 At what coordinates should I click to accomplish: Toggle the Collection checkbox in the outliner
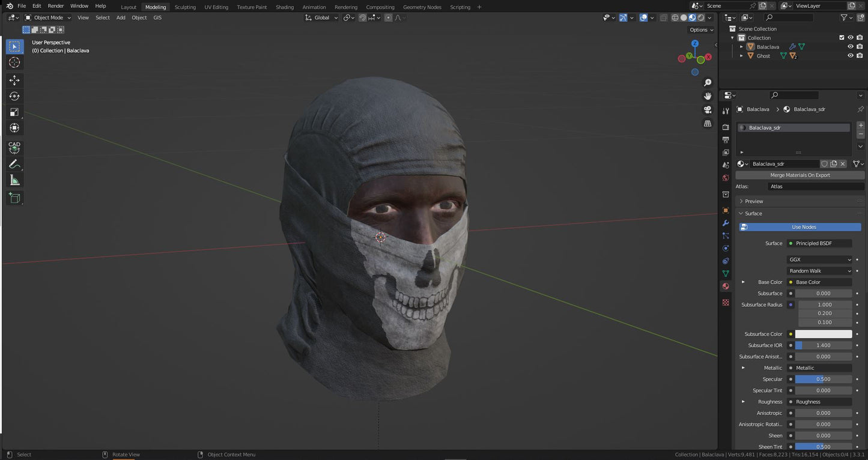842,37
